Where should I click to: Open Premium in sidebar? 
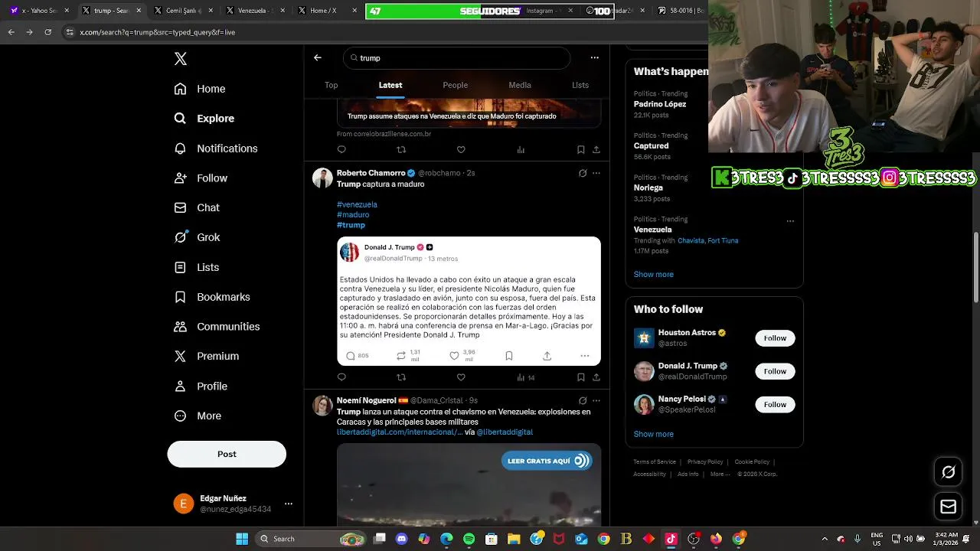207,356
